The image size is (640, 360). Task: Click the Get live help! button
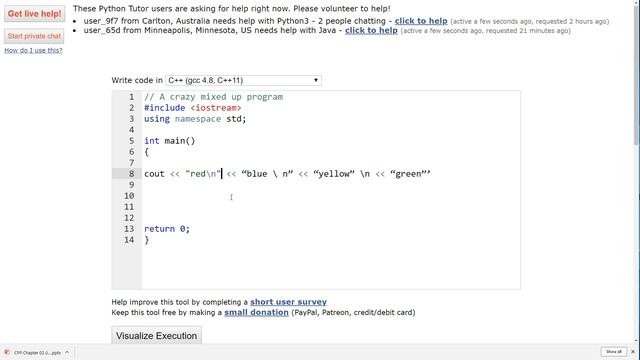[x=35, y=14]
